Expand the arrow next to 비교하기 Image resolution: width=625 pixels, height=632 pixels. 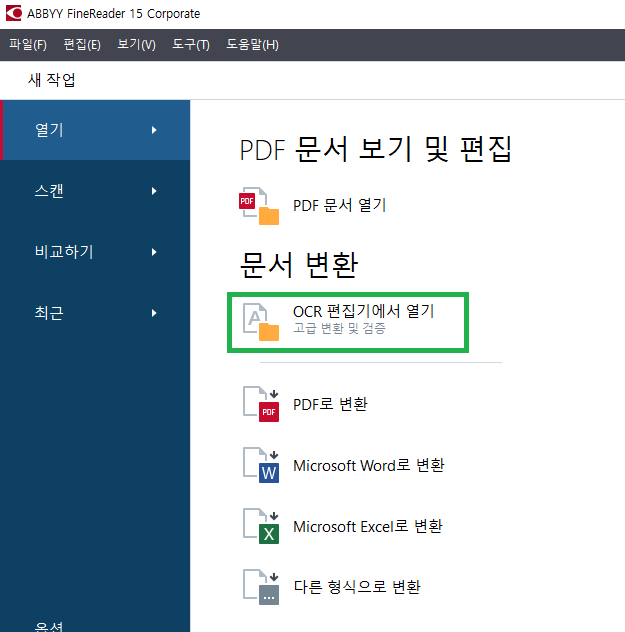(x=154, y=252)
